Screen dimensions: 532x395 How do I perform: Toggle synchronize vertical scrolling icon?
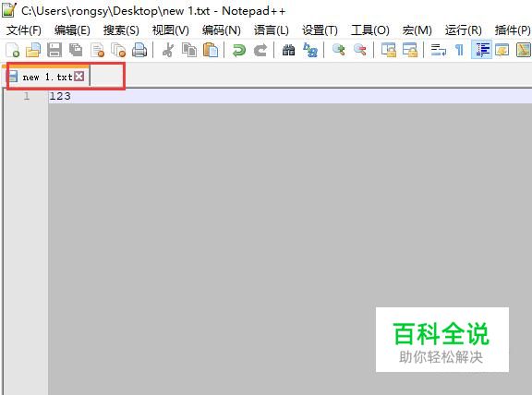(389, 50)
